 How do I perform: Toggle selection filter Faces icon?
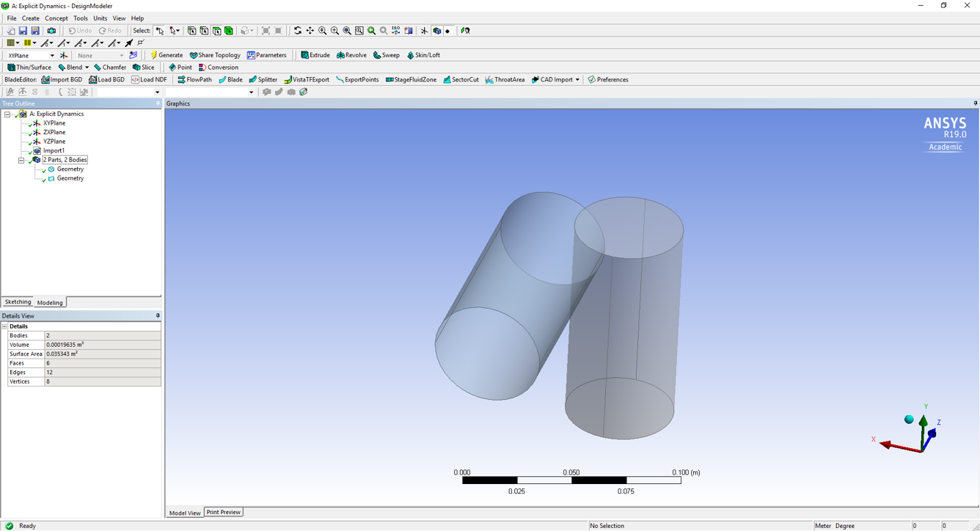click(216, 31)
